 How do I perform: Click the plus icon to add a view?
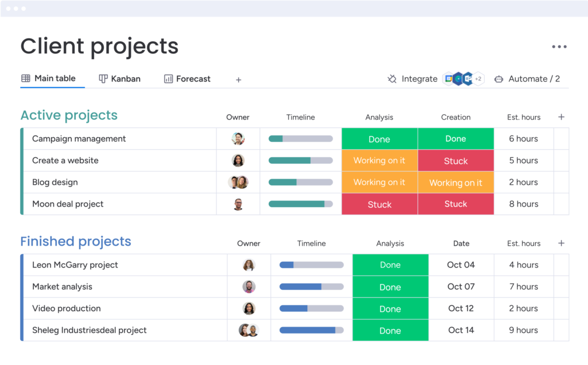[x=238, y=80]
